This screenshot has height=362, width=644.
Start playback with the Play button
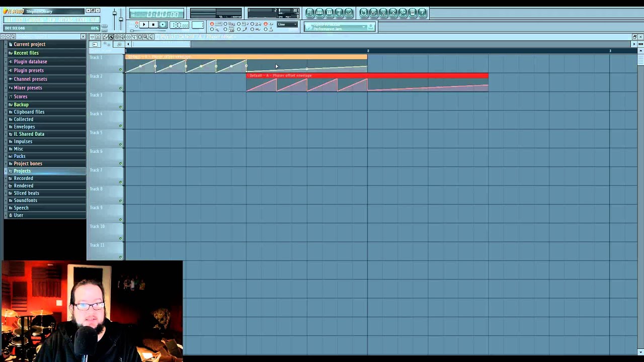coord(144,24)
